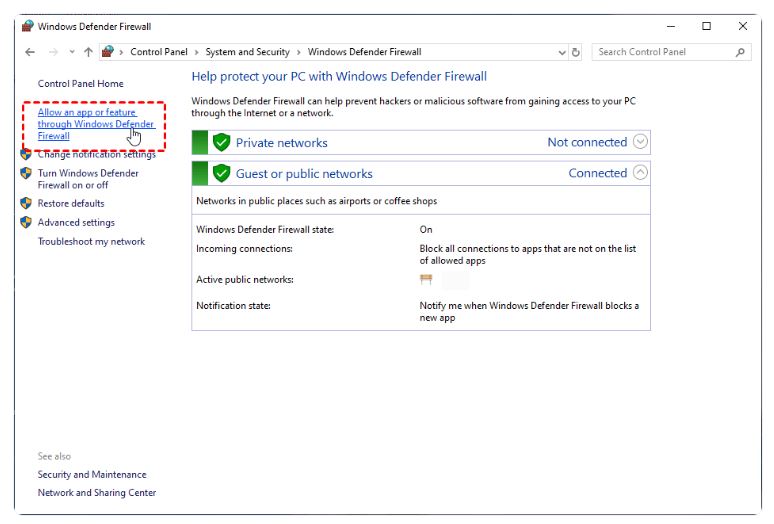774x524 pixels.
Task: Click the Private networks green shield icon
Action: (222, 142)
